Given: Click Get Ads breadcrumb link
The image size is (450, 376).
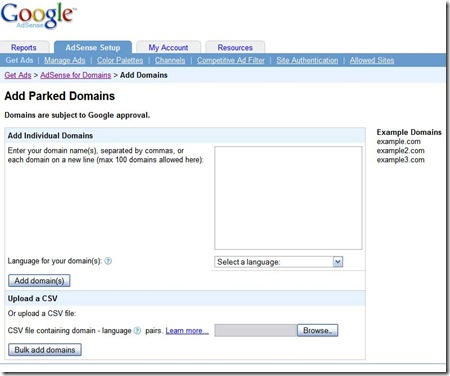Looking at the screenshot, I should coord(18,75).
